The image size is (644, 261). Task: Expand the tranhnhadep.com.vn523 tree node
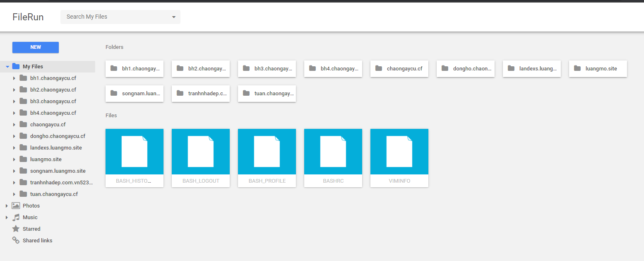click(x=14, y=183)
